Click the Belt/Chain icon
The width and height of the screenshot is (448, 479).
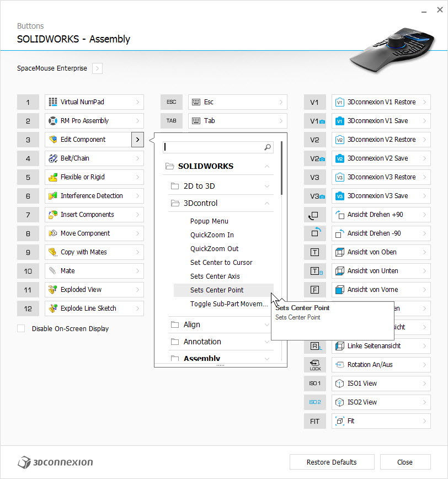pyautogui.click(x=53, y=158)
